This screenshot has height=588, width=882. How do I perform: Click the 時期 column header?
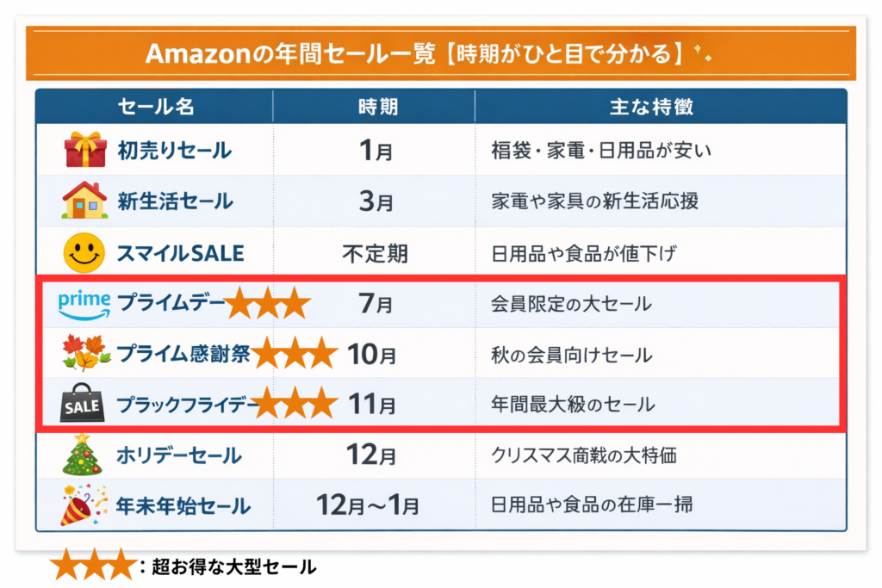(x=377, y=107)
